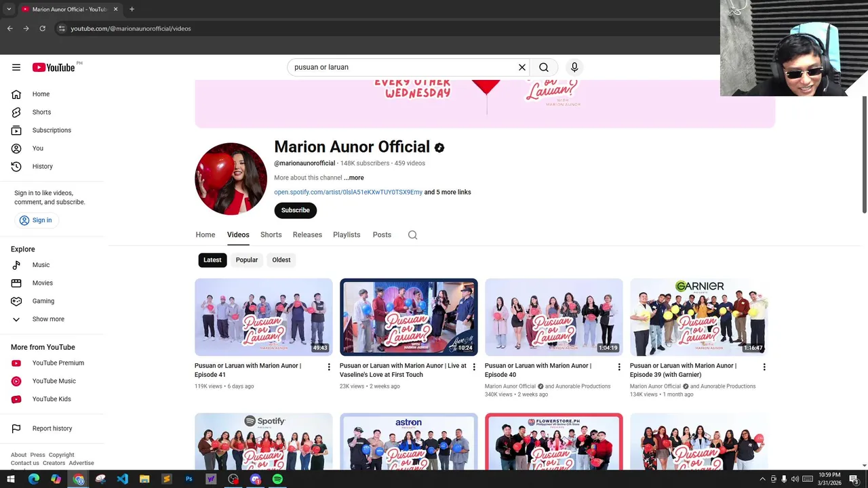The width and height of the screenshot is (868, 488).
Task: Show hidden system tray icons chevron
Action: [762, 479]
